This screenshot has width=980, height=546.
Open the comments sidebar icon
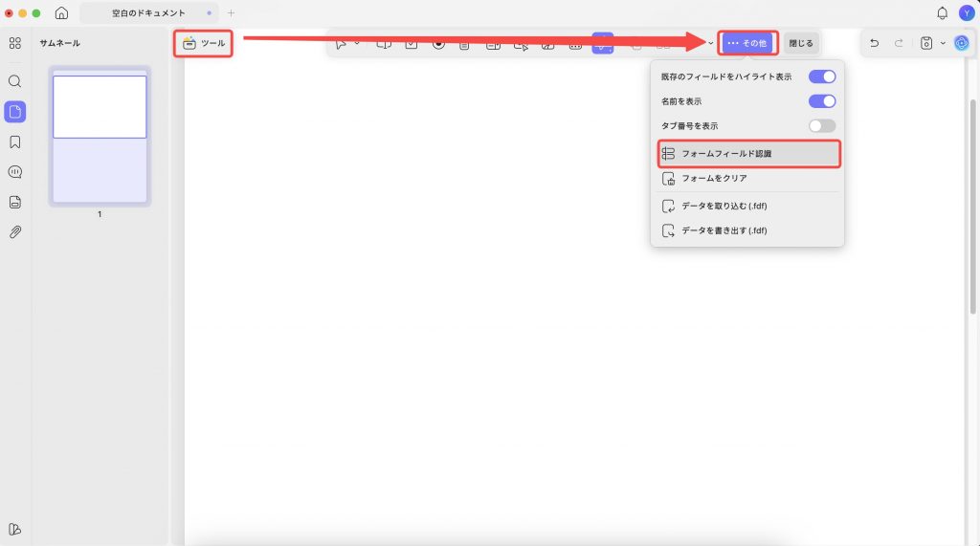(15, 172)
